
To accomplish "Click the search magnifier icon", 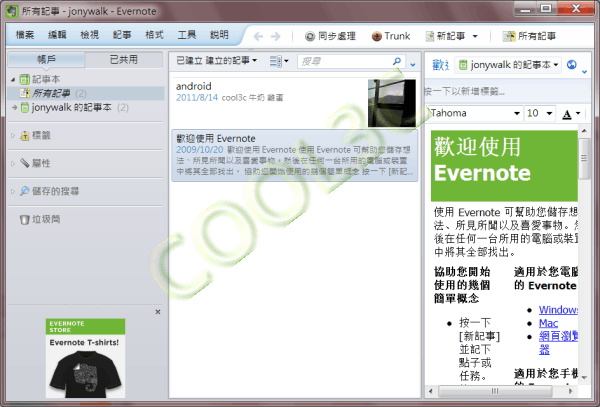I will point(397,61).
